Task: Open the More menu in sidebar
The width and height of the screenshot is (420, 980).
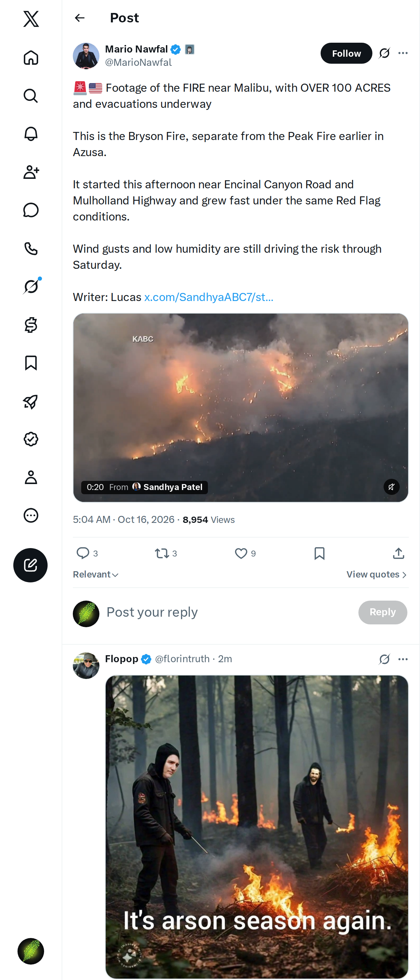Action: point(31,515)
